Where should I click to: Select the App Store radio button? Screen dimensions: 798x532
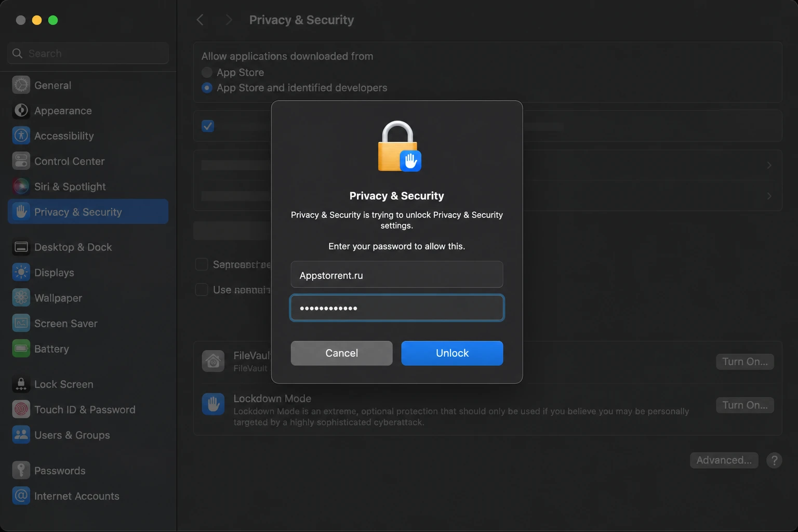[x=207, y=72]
